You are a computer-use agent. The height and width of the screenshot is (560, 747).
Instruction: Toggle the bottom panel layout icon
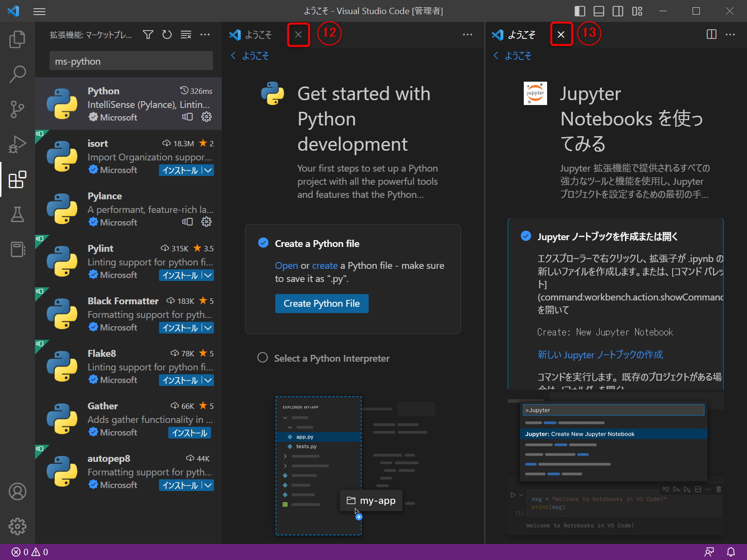coord(599,11)
